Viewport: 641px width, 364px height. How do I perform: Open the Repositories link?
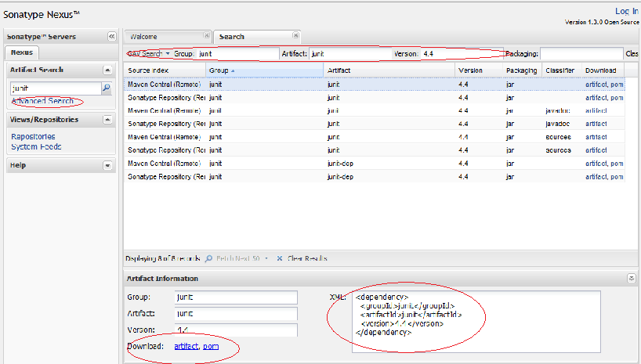coord(33,136)
